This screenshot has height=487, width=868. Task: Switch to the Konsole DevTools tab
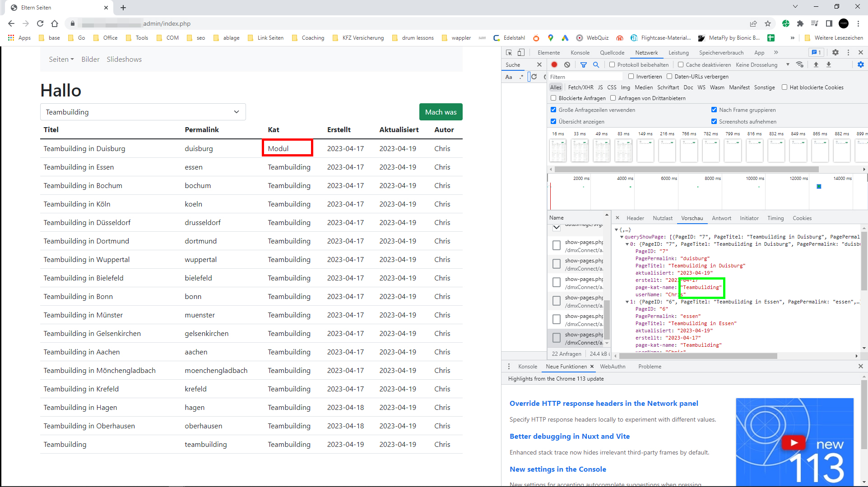pos(580,52)
